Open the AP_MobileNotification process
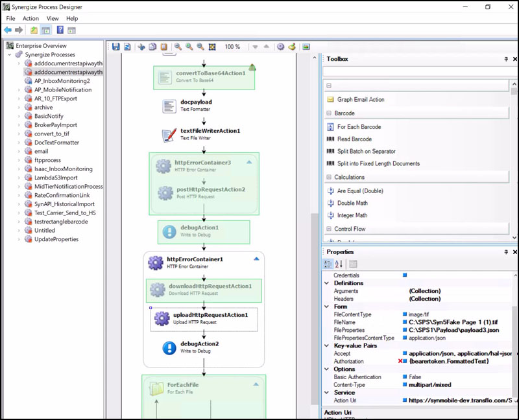The width and height of the screenshot is (519, 420). point(62,90)
